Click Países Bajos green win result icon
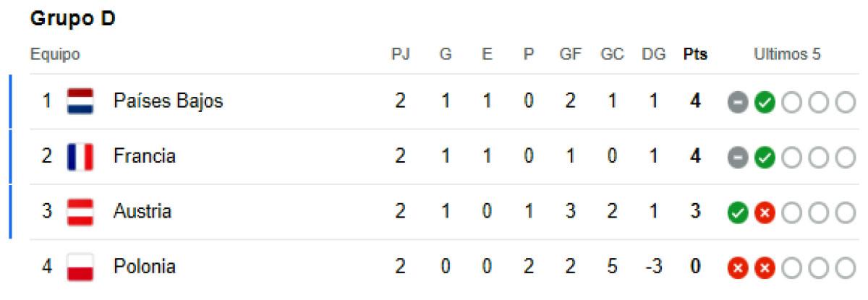This screenshot has height=300, width=868. (x=762, y=102)
